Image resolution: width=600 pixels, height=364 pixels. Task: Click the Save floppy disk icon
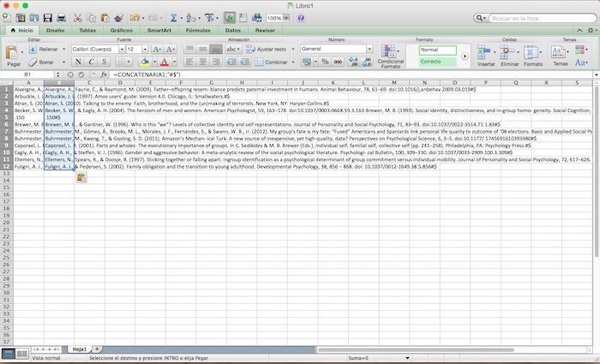(x=47, y=18)
